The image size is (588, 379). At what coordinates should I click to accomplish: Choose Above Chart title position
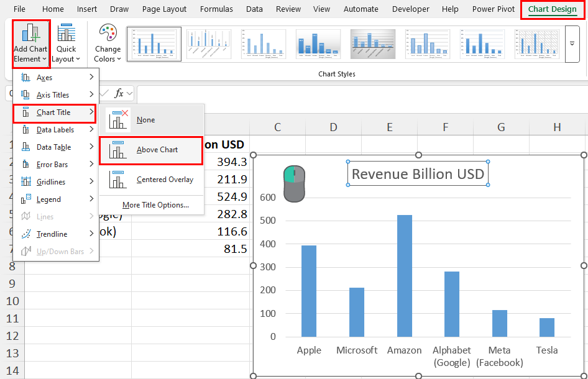pos(152,150)
